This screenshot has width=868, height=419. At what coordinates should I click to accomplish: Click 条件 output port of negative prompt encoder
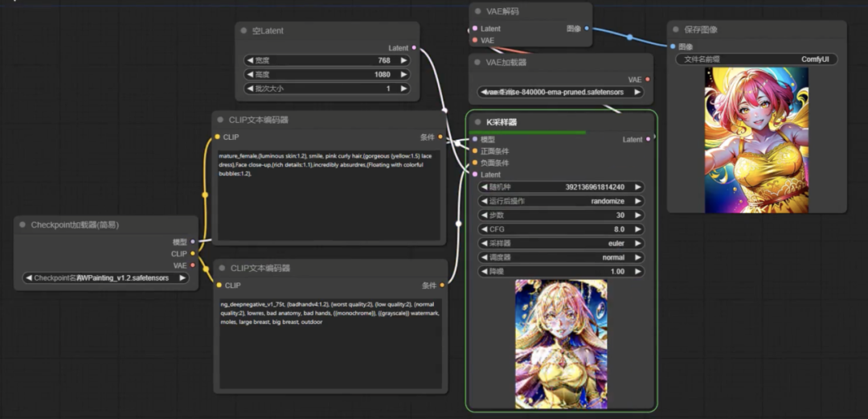[442, 285]
